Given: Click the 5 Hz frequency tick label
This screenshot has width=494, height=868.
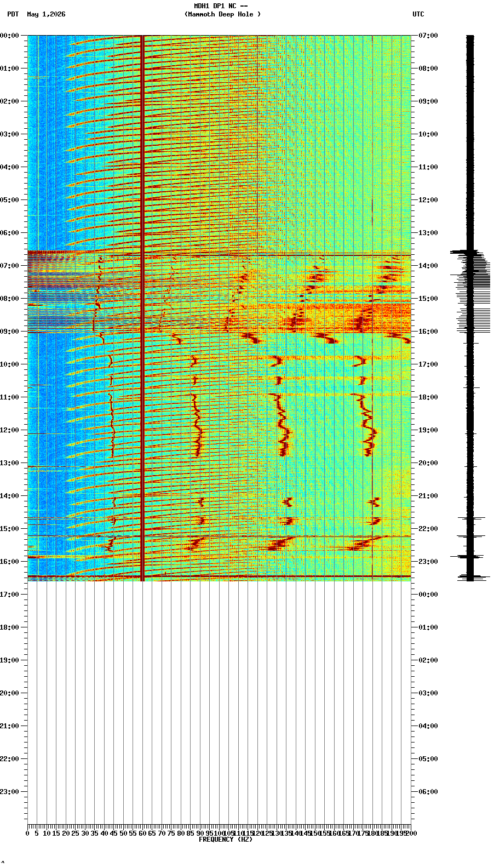Looking at the screenshot, I should 37,833.
